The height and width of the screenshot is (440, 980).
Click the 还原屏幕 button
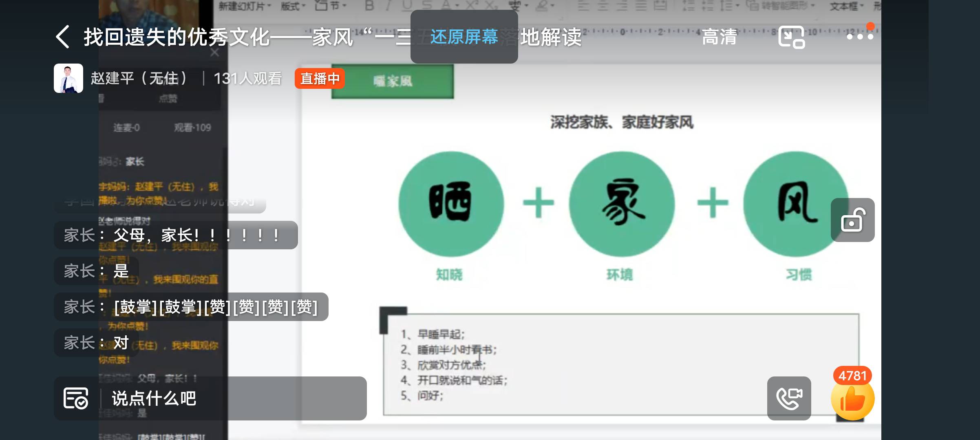tap(464, 37)
